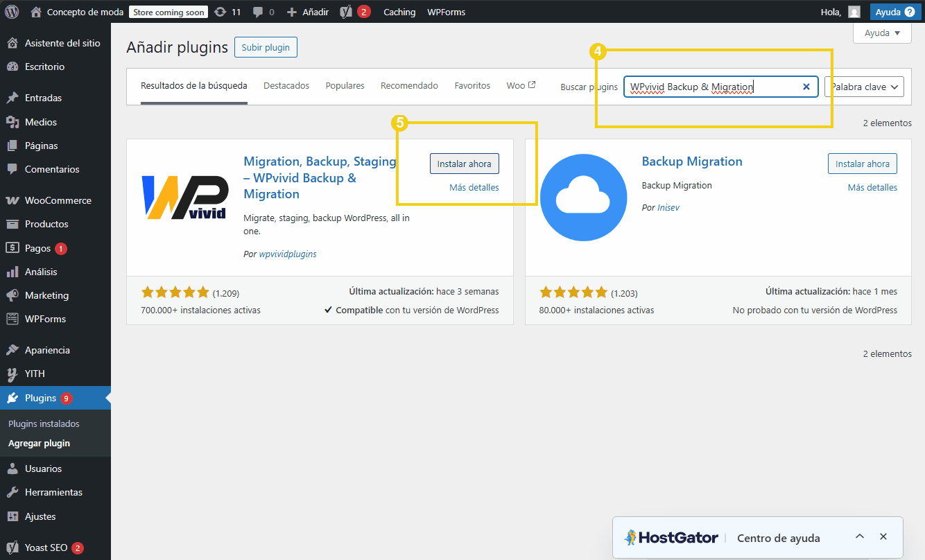Click the Backup Migration cloud thumbnail

click(583, 198)
